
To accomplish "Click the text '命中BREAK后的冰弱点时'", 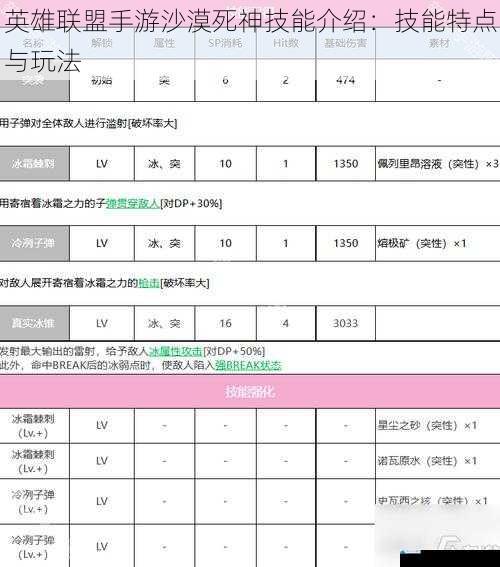I will point(90,365).
